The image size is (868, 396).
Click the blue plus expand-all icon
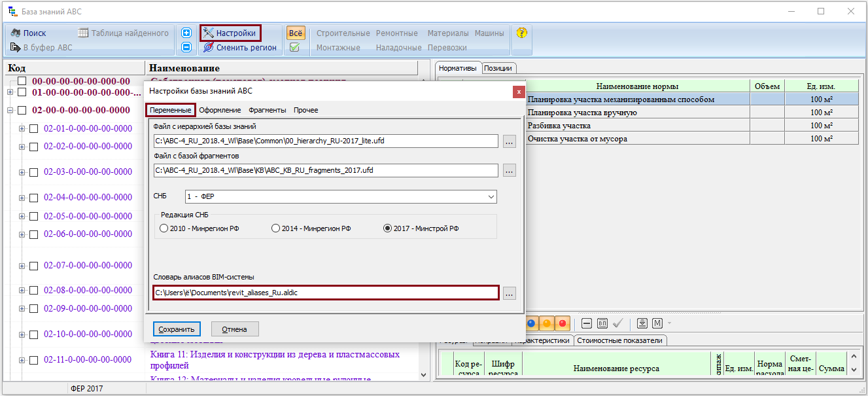click(x=186, y=33)
